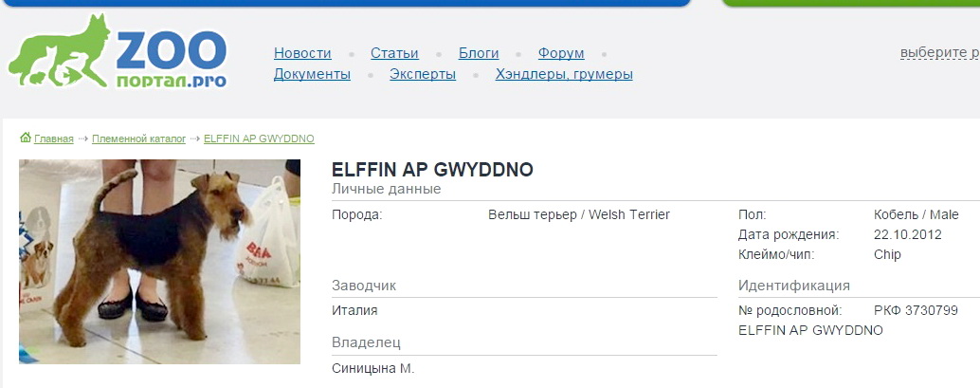
Task: Navigate to the Эксперты section
Action: [x=423, y=74]
